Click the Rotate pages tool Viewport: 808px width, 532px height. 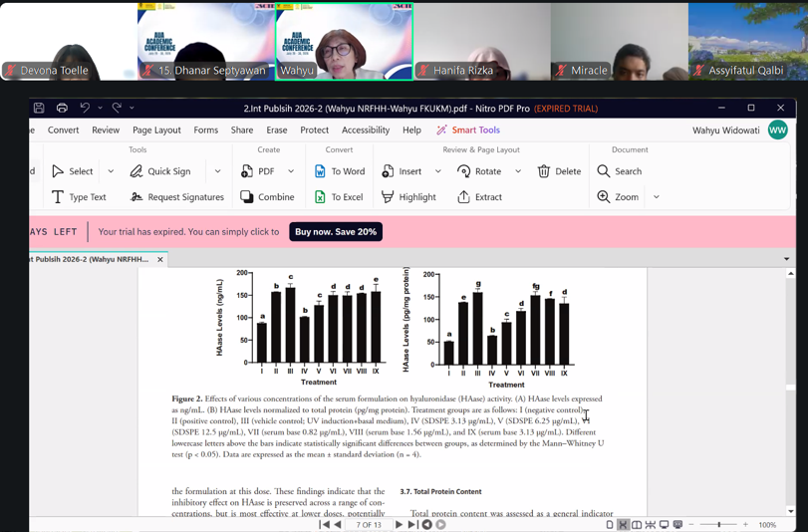click(x=479, y=171)
